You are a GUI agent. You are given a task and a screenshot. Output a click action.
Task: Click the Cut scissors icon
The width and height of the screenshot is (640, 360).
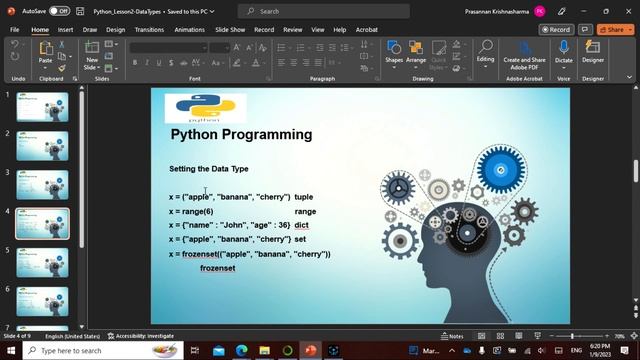(x=62, y=44)
